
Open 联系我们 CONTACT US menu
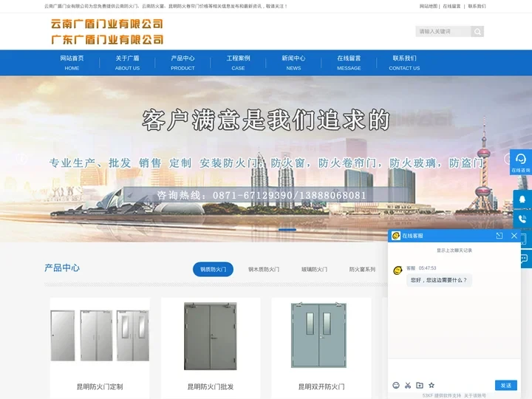click(x=404, y=63)
